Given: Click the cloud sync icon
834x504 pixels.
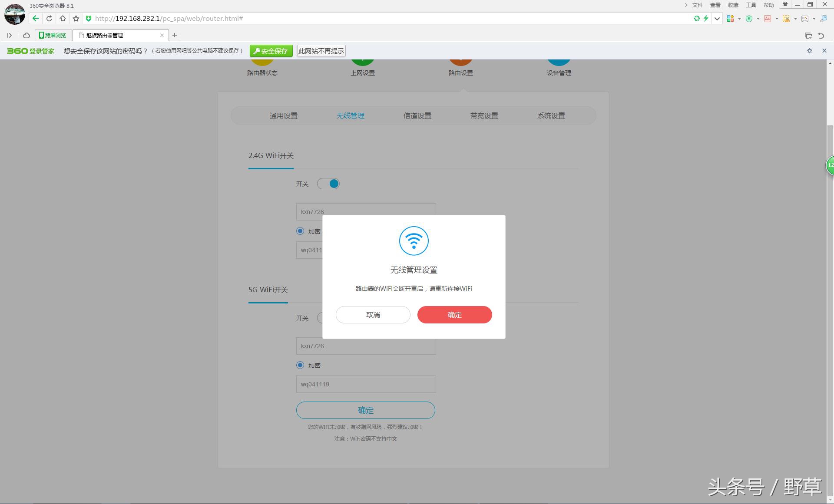Looking at the screenshot, I should tap(26, 35).
